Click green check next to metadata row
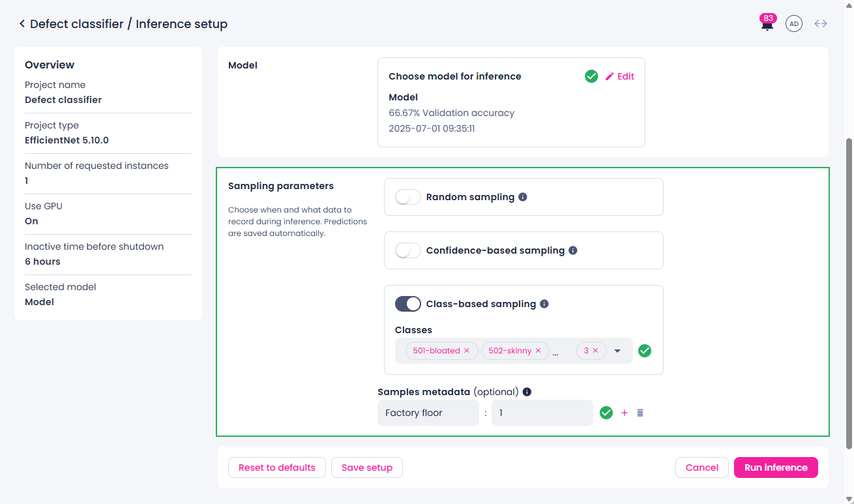This screenshot has width=854, height=504. [606, 413]
